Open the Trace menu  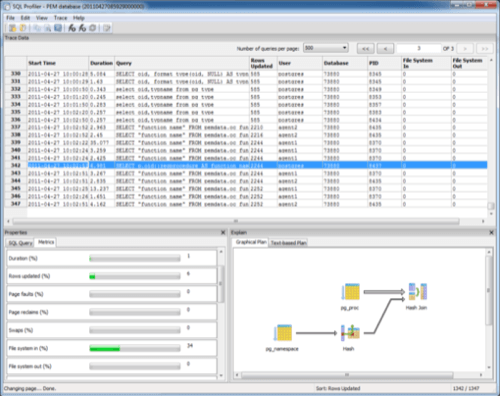coord(60,18)
